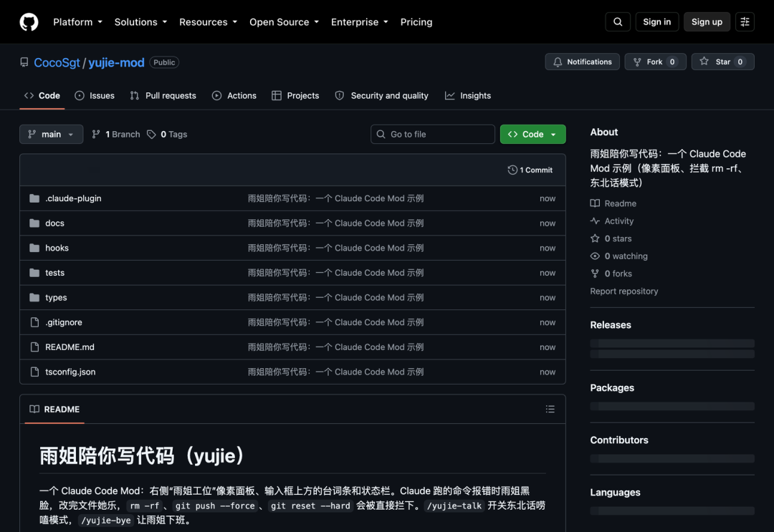Open the docs folder name
The image size is (774, 532).
click(x=54, y=223)
